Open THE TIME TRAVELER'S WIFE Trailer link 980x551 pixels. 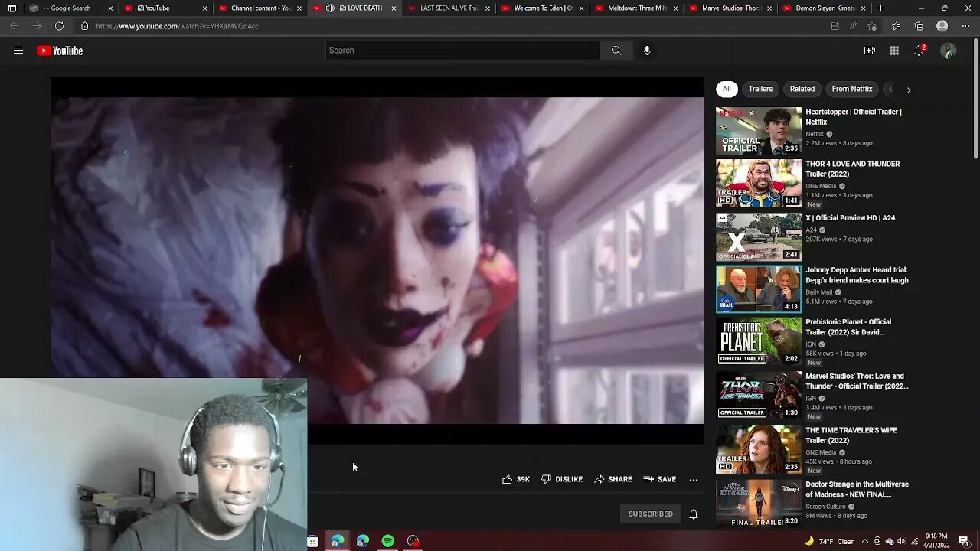click(851, 435)
